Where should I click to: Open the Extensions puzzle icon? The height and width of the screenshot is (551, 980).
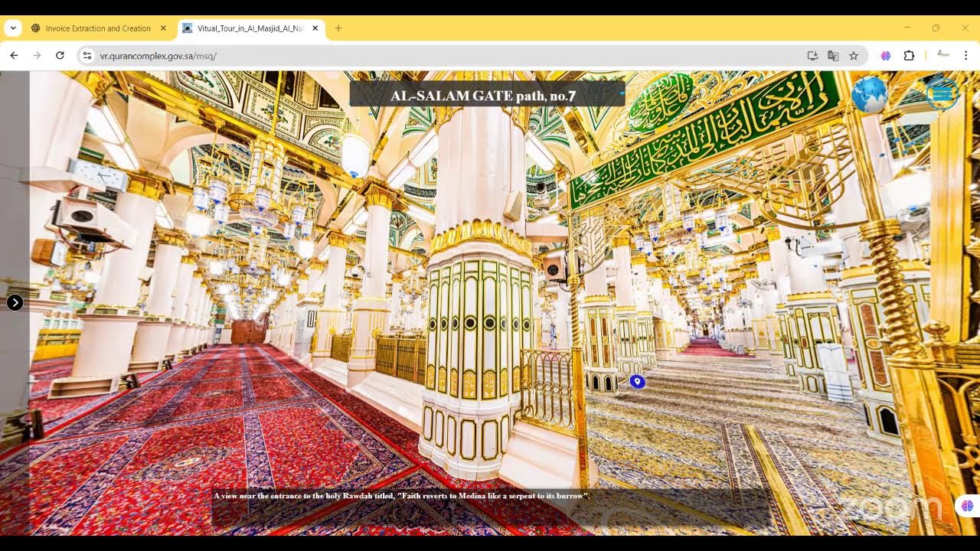(x=909, y=56)
